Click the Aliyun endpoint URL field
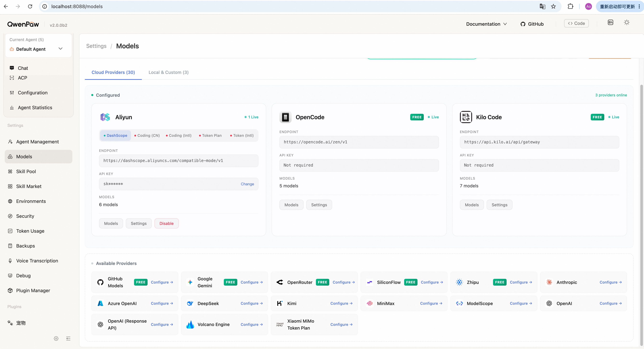 (x=178, y=161)
